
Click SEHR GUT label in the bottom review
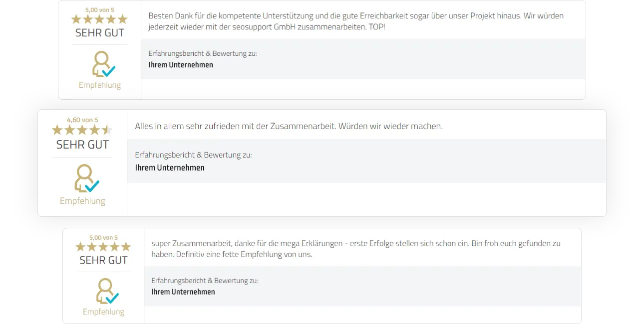(x=103, y=260)
